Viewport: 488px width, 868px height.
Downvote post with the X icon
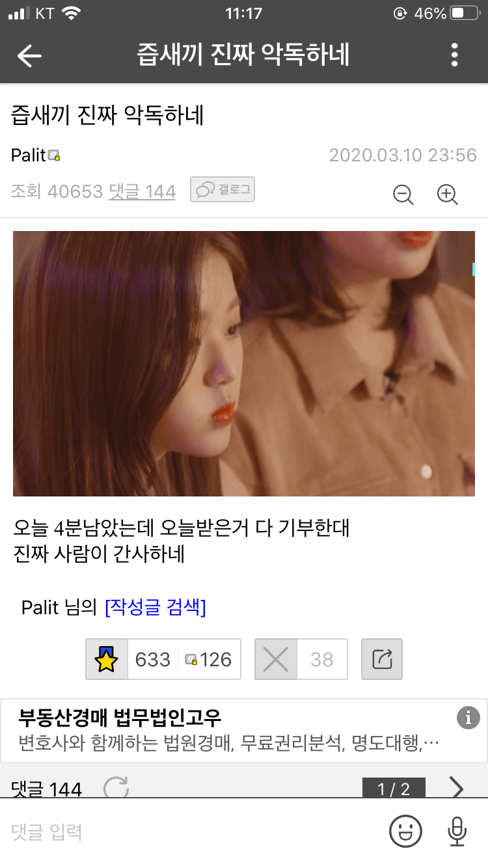point(276,659)
